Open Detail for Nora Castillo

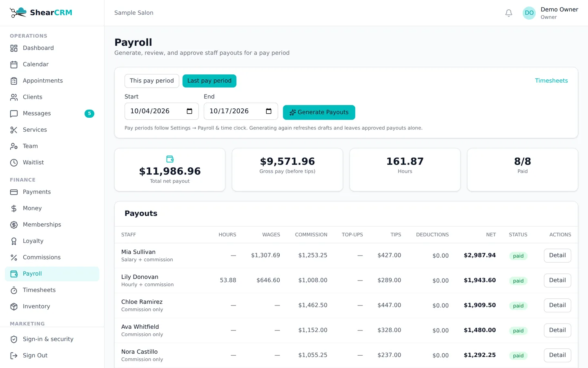pyautogui.click(x=557, y=355)
